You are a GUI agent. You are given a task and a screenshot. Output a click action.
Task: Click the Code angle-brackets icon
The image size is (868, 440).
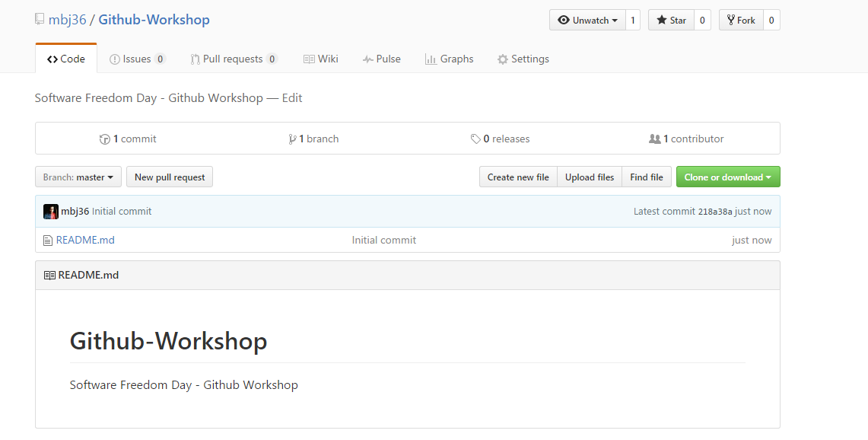pyautogui.click(x=52, y=59)
